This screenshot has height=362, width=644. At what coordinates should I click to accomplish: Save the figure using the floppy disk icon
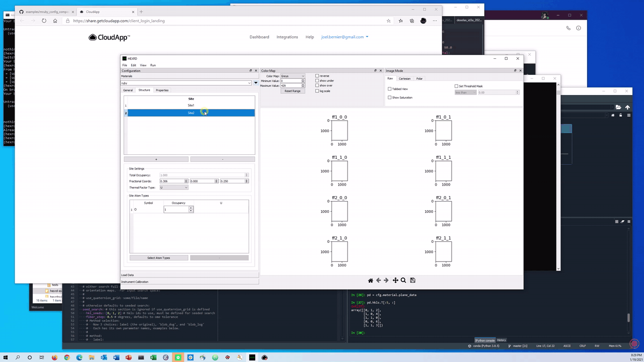pos(412,280)
